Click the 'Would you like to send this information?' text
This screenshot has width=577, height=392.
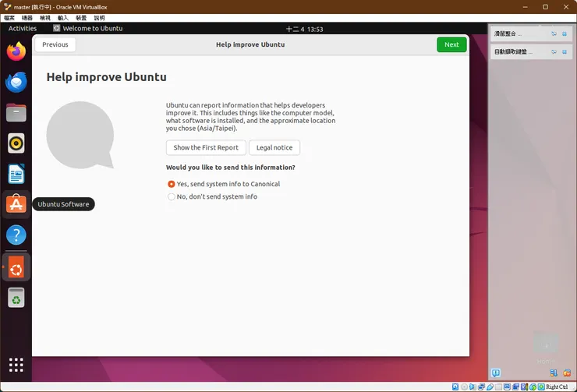[230, 168]
